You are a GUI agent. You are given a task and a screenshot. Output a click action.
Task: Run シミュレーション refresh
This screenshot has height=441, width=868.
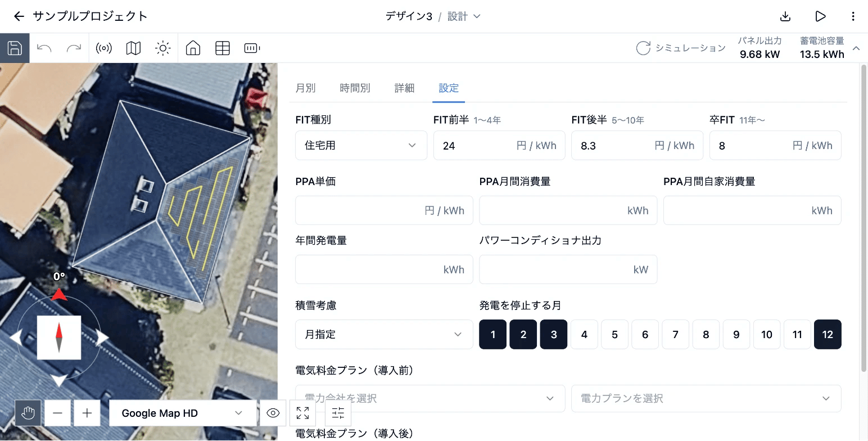tap(681, 48)
